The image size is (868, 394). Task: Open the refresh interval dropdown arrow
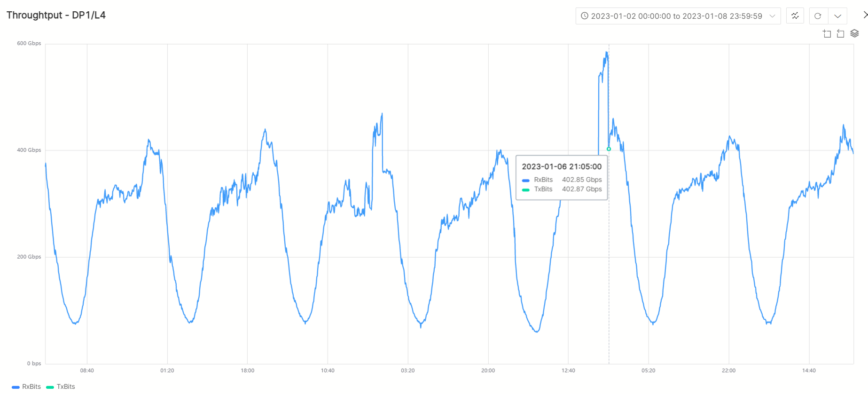[837, 16]
